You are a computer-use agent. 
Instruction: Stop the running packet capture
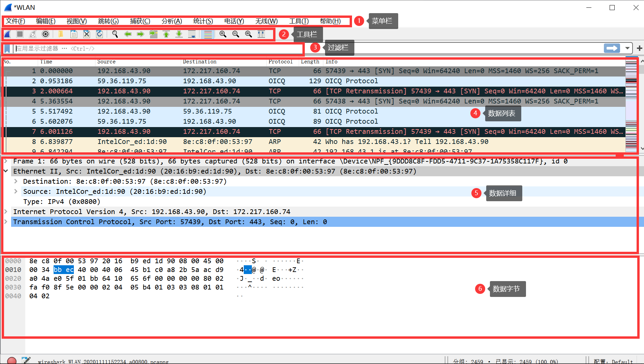tap(20, 34)
